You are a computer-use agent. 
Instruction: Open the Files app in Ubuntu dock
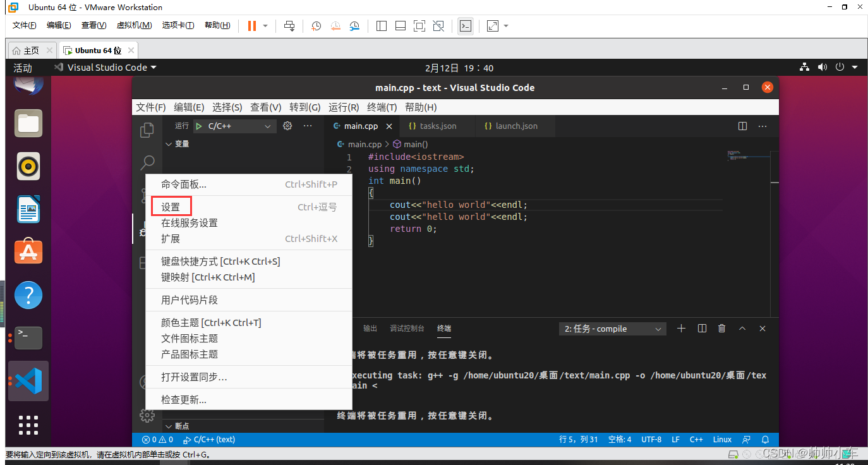point(28,123)
